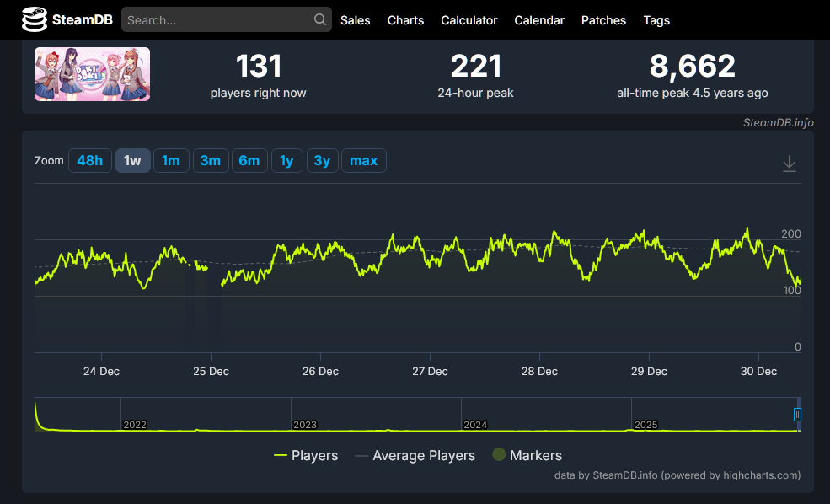Click the Doki Doki game thumbnail
830x504 pixels.
pyautogui.click(x=92, y=74)
